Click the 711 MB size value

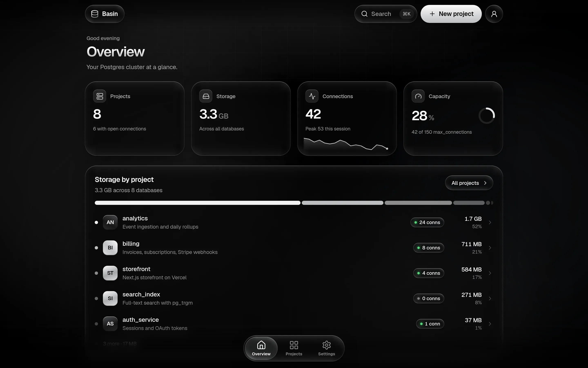click(x=471, y=244)
